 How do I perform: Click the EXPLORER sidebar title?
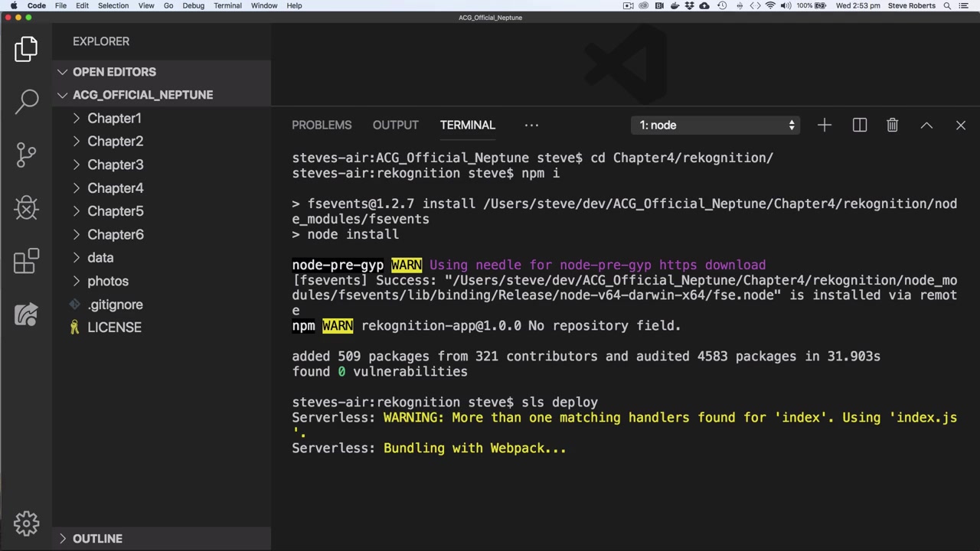101,41
